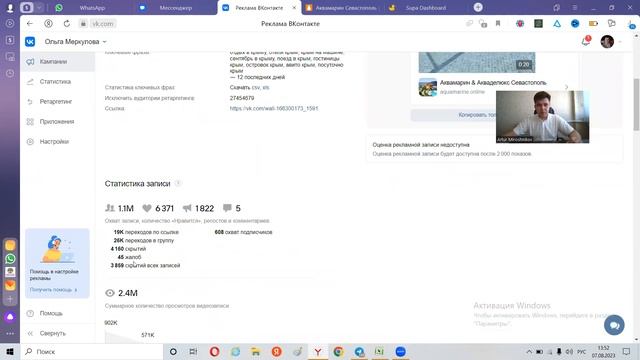
Task: Click the 608 охват подписчиков value
Action: [x=243, y=232]
